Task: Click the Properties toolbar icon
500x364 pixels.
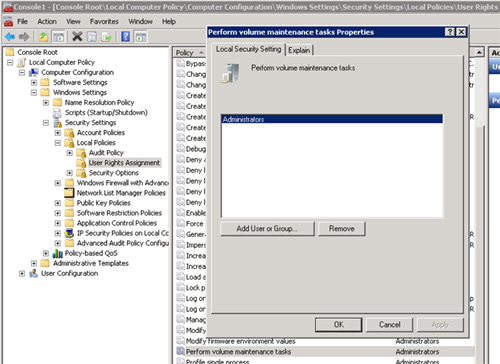Action: (92, 37)
